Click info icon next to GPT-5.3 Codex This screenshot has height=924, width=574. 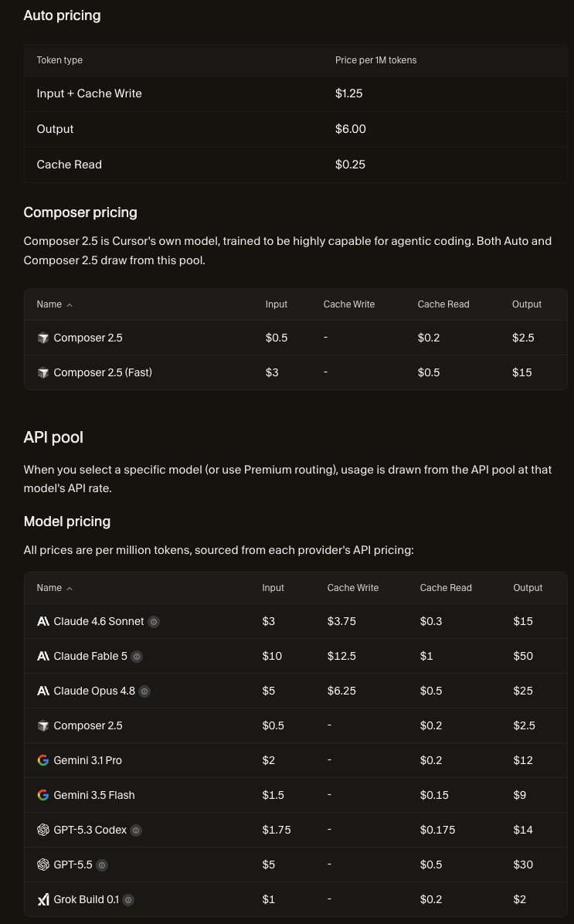tap(136, 831)
